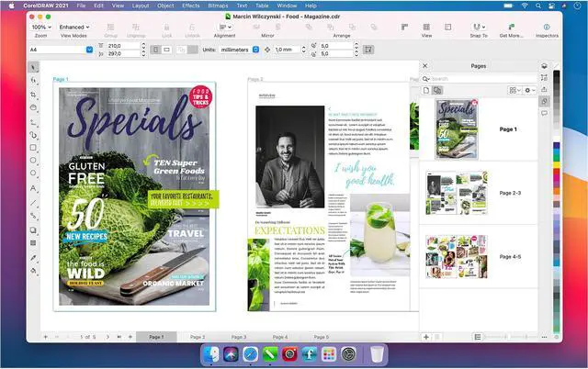Open the thumbnail size dropdown in the Pages panel

(514, 90)
